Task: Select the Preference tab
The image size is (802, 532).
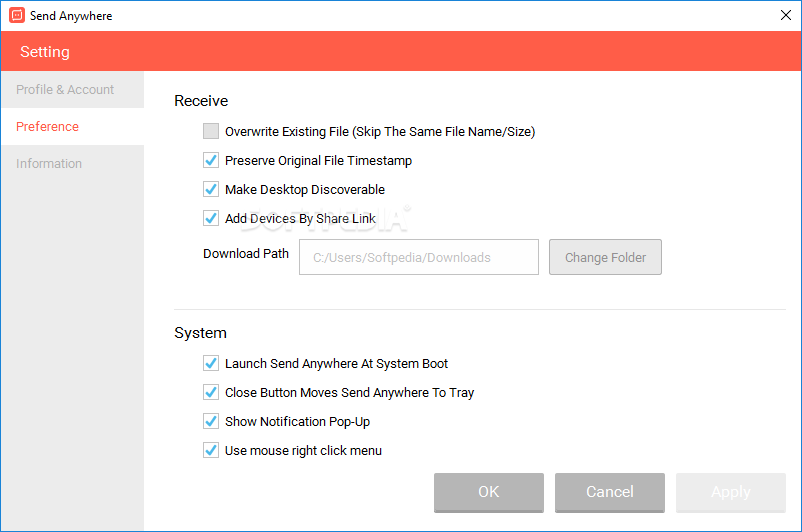Action: pyautogui.click(x=72, y=126)
